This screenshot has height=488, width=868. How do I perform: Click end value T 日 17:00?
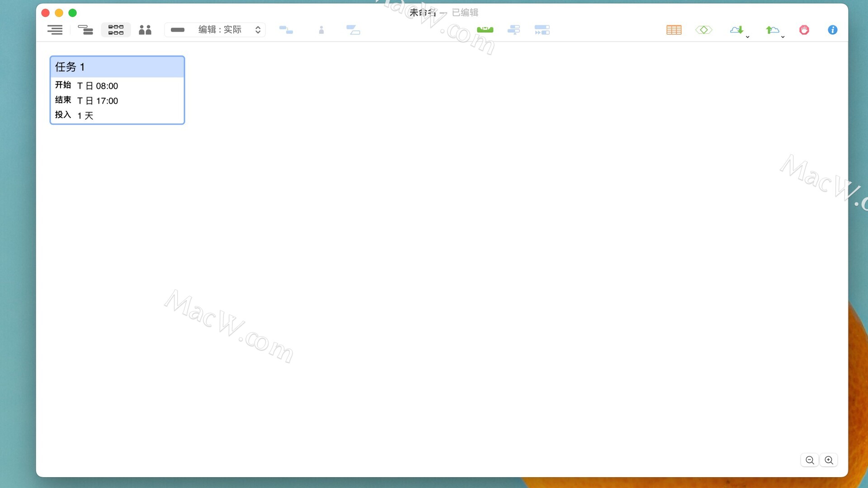pos(98,101)
